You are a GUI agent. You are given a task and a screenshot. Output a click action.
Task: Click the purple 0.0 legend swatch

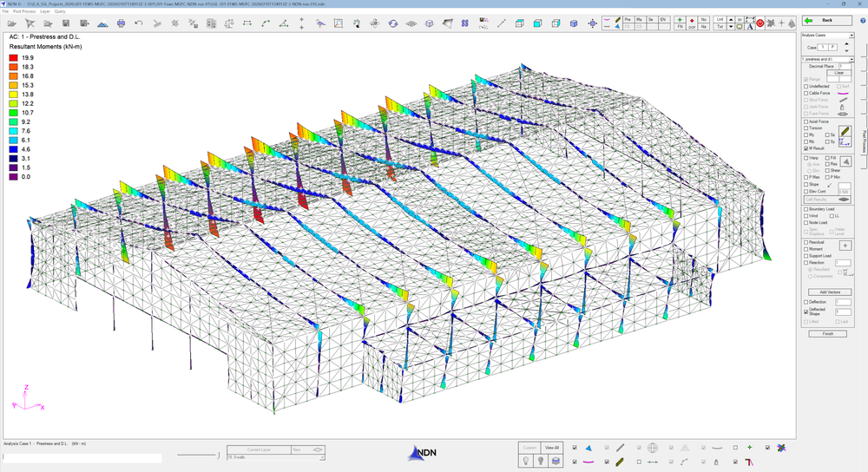pyautogui.click(x=13, y=176)
